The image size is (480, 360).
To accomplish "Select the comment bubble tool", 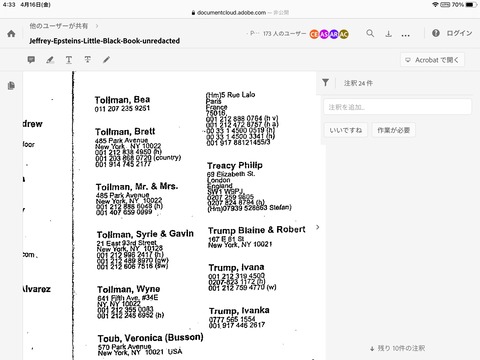I will pyautogui.click(x=31, y=60).
